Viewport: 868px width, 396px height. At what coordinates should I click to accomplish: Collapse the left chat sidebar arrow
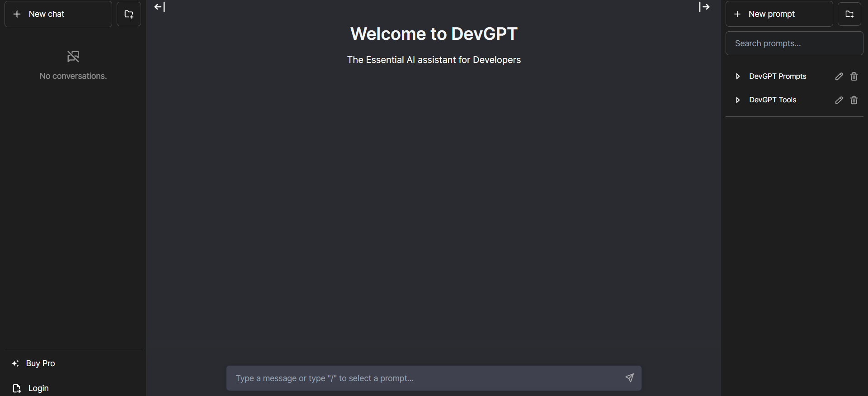coord(160,7)
